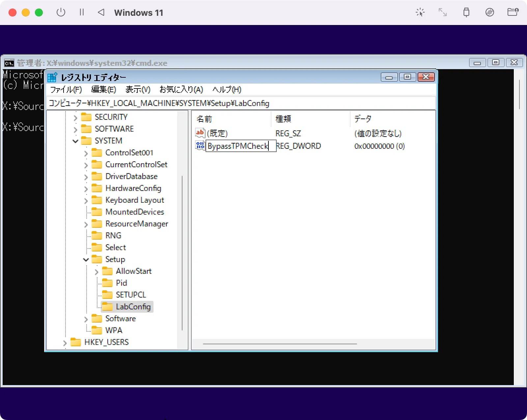Collapse the Setup key chevron

point(86,260)
